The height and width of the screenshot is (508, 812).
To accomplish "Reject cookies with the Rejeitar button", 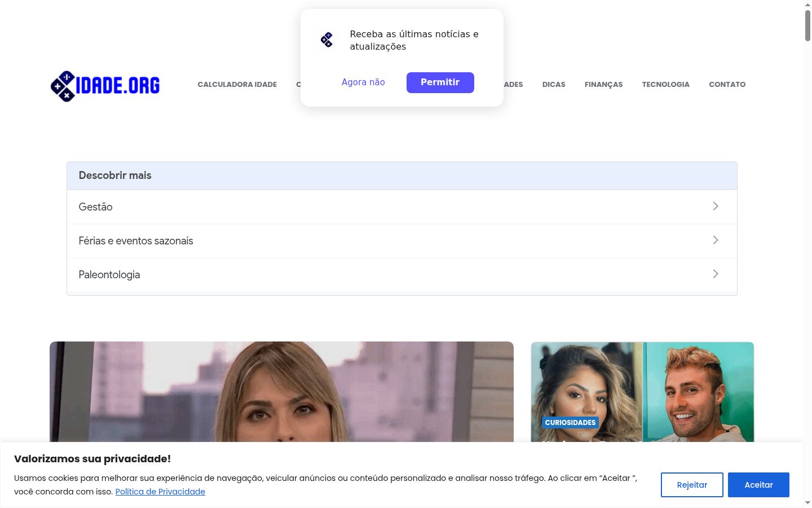I will (692, 485).
